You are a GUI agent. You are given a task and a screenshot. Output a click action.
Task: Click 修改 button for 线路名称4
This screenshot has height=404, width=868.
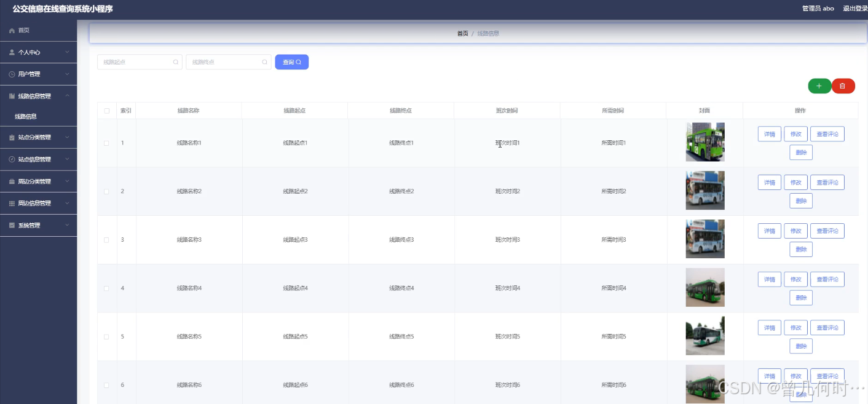795,279
